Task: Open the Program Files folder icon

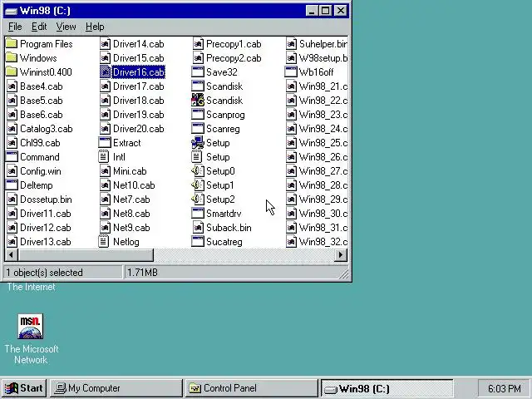Action: point(12,44)
